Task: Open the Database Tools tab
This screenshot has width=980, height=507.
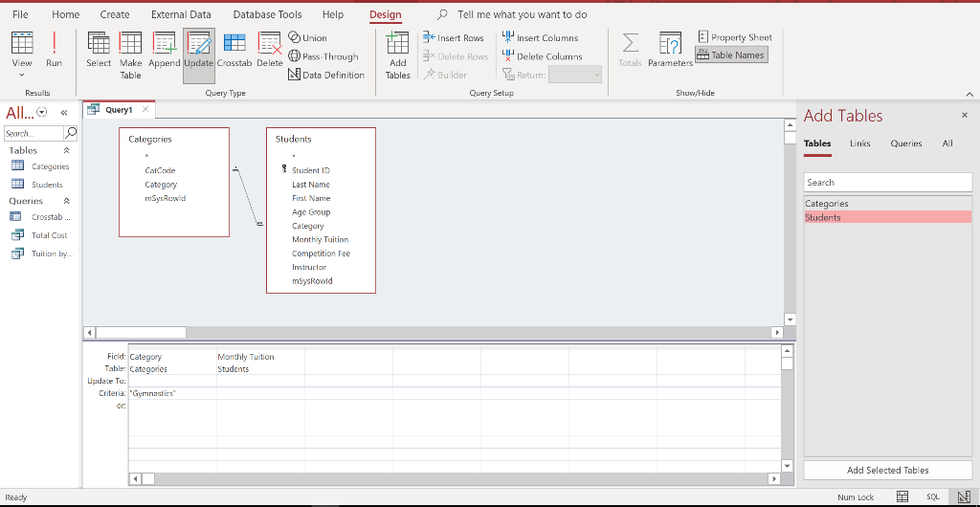Action: (268, 14)
